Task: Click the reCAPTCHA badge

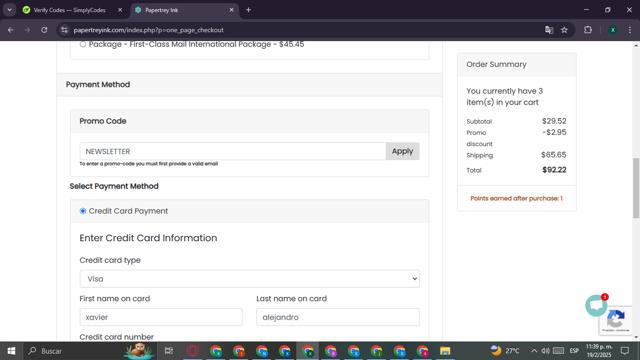Action: pos(616,320)
